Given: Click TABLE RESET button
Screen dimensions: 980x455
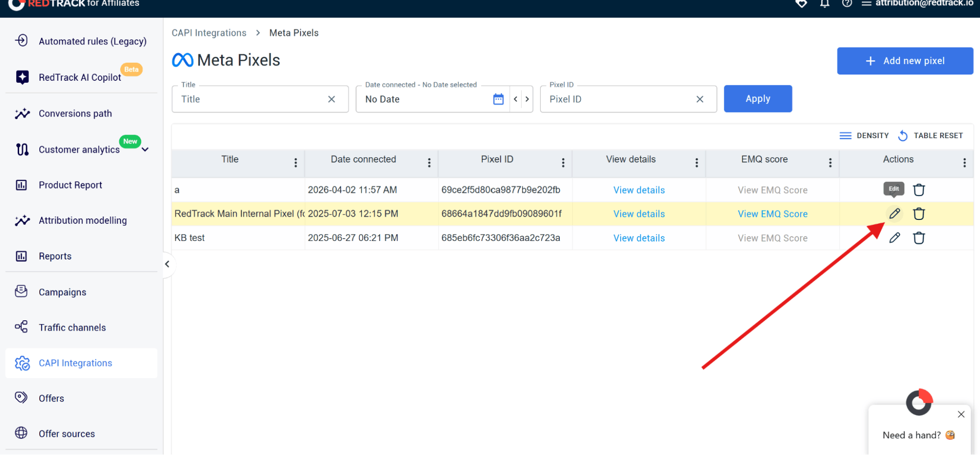Looking at the screenshot, I should coord(930,136).
